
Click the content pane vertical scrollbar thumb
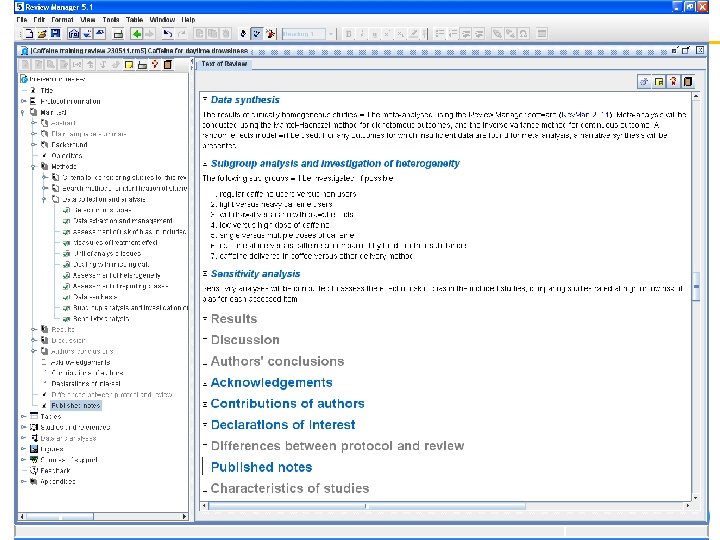(x=696, y=286)
